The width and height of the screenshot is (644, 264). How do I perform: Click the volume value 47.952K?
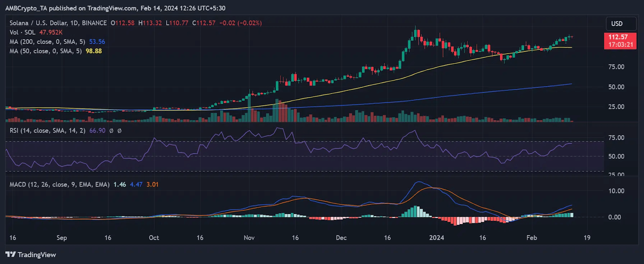pos(51,32)
